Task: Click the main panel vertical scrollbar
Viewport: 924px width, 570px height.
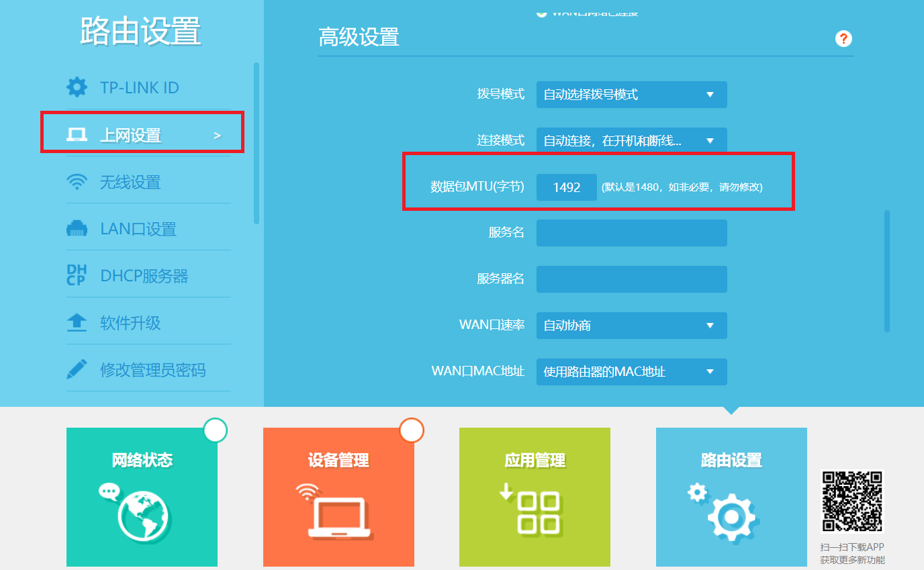Action: [x=886, y=271]
